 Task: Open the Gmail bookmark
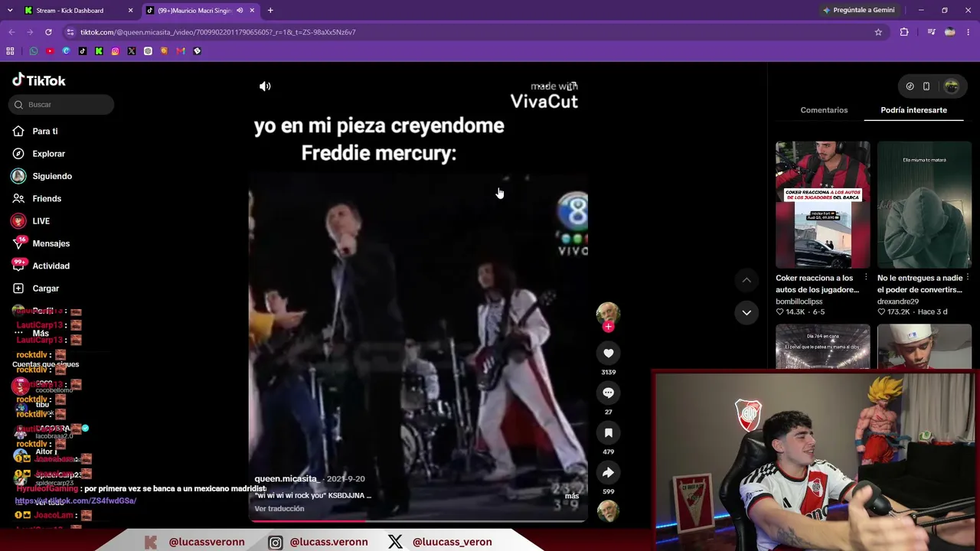pyautogui.click(x=181, y=51)
